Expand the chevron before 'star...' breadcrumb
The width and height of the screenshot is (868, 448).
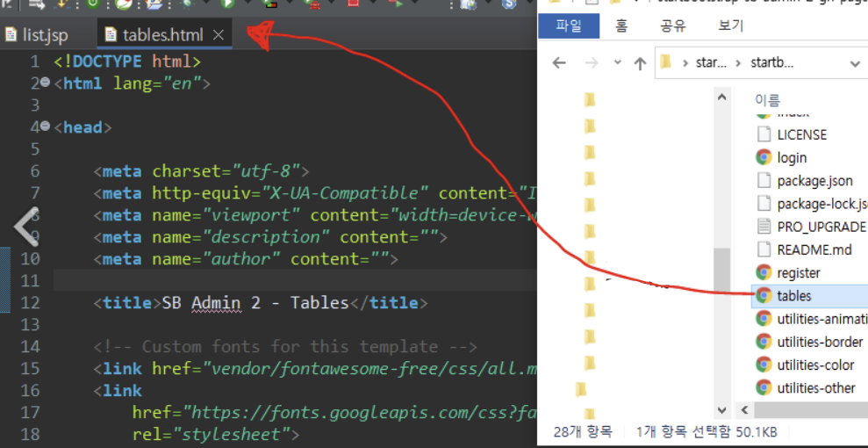point(685,62)
